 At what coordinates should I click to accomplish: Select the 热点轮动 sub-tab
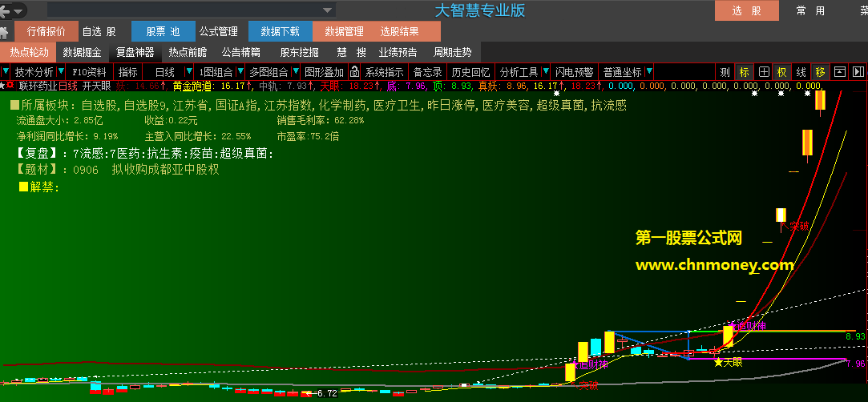(30, 53)
